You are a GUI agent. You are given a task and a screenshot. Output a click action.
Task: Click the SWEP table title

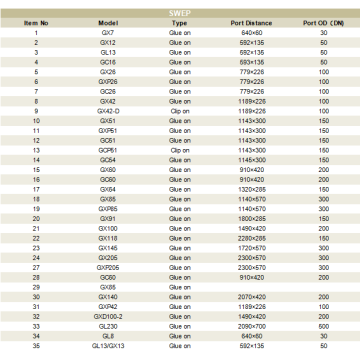click(180, 13)
